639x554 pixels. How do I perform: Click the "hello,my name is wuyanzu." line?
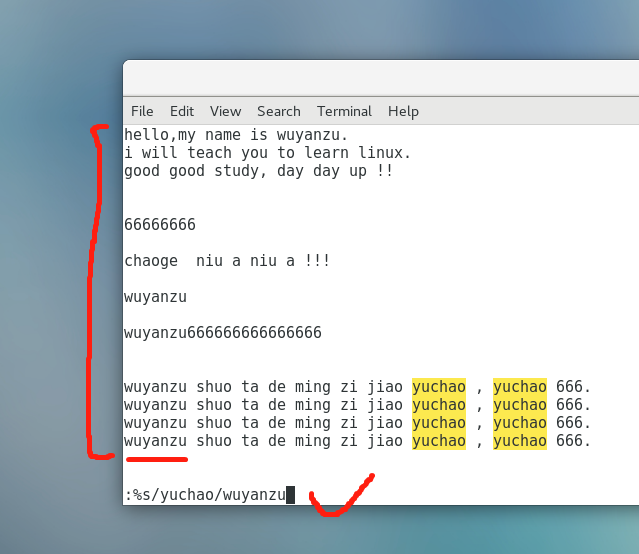pyautogui.click(x=236, y=135)
